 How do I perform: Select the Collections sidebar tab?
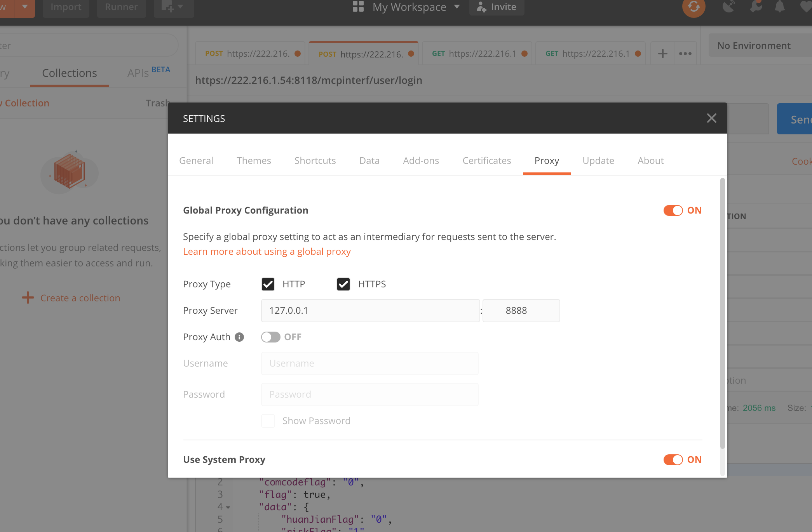click(70, 73)
